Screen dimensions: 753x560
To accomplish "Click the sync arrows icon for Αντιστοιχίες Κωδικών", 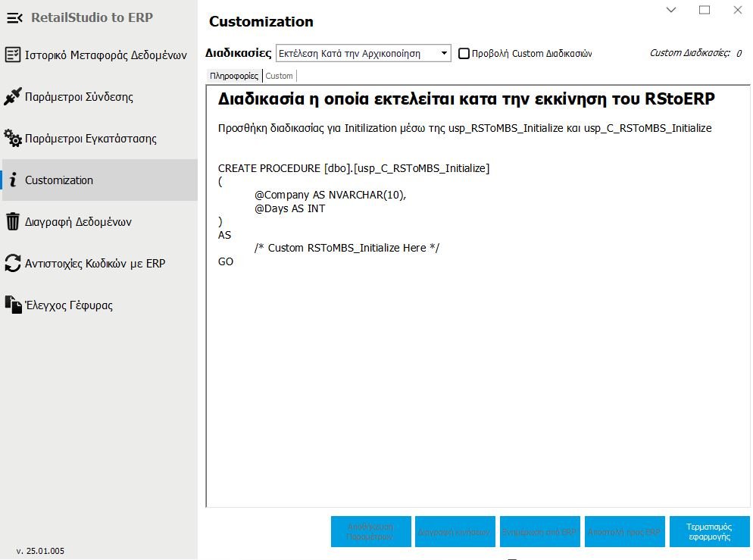I will 13,264.
